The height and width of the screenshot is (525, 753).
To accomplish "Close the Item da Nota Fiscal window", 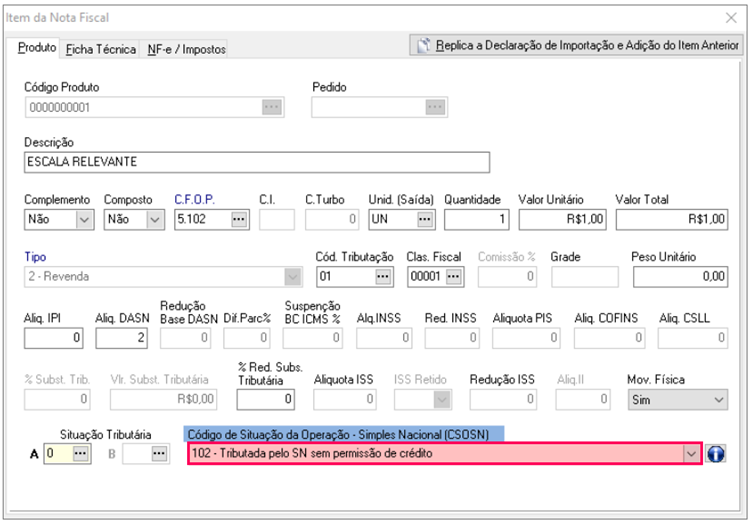I will tap(731, 17).
